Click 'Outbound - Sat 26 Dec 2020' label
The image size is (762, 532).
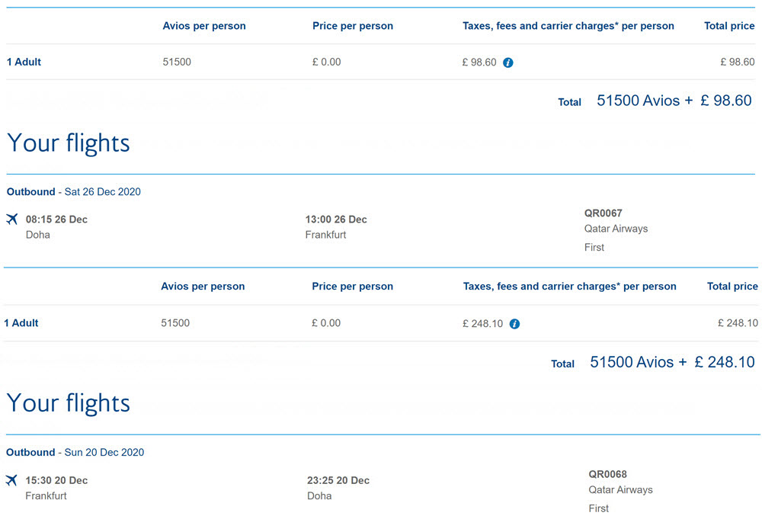coord(73,191)
